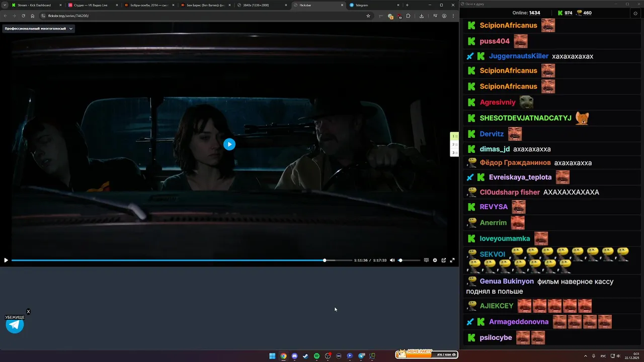Click tray microphone icon
The height and width of the screenshot is (362, 644).
point(594,356)
